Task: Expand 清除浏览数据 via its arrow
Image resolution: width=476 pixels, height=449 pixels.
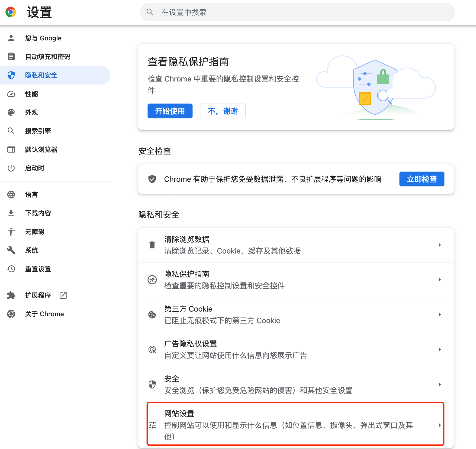Action: click(440, 245)
